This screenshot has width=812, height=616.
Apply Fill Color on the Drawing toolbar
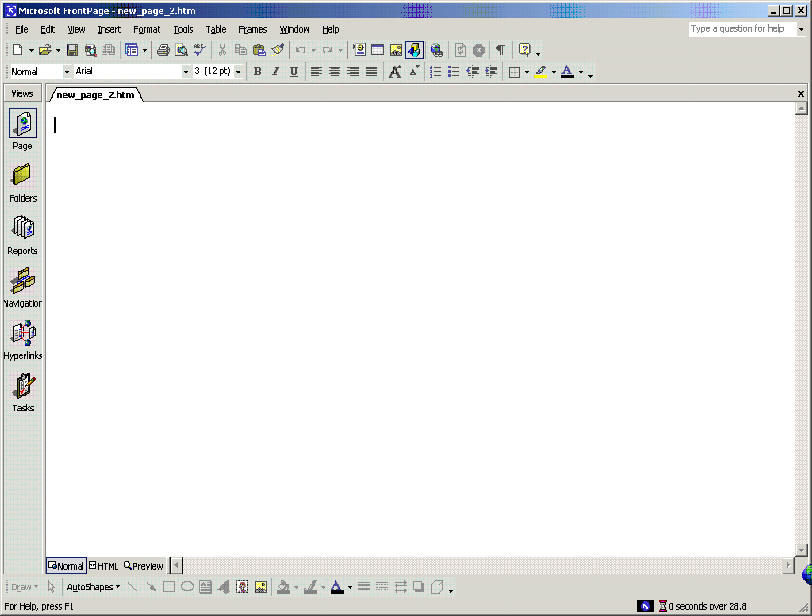283,586
